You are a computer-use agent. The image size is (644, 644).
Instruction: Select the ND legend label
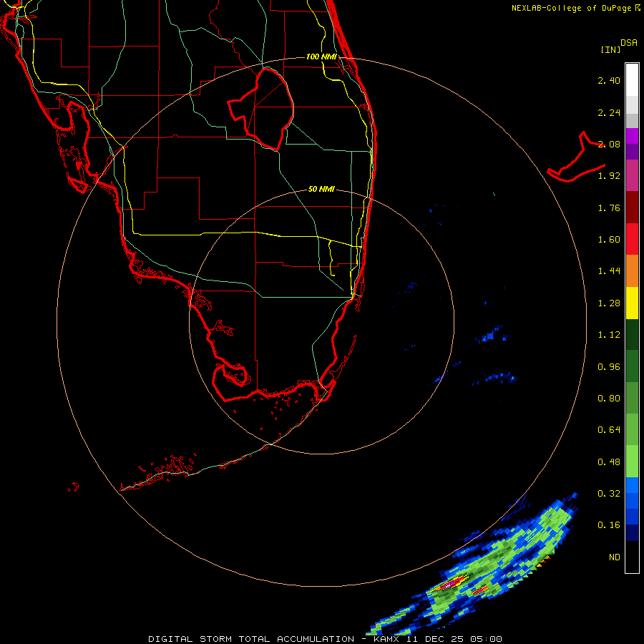coord(615,557)
